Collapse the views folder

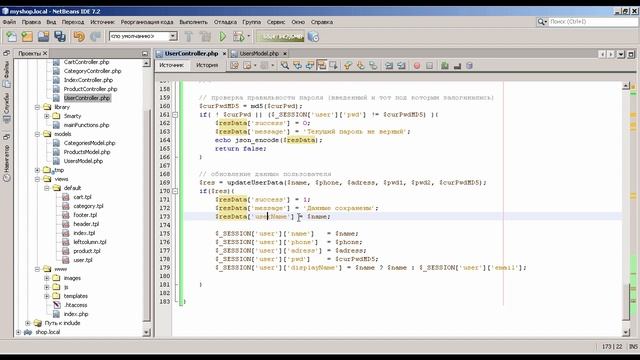coord(37,179)
